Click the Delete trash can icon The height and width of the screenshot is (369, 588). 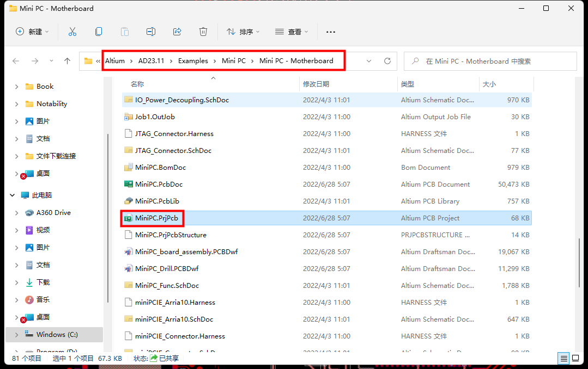coord(203,32)
